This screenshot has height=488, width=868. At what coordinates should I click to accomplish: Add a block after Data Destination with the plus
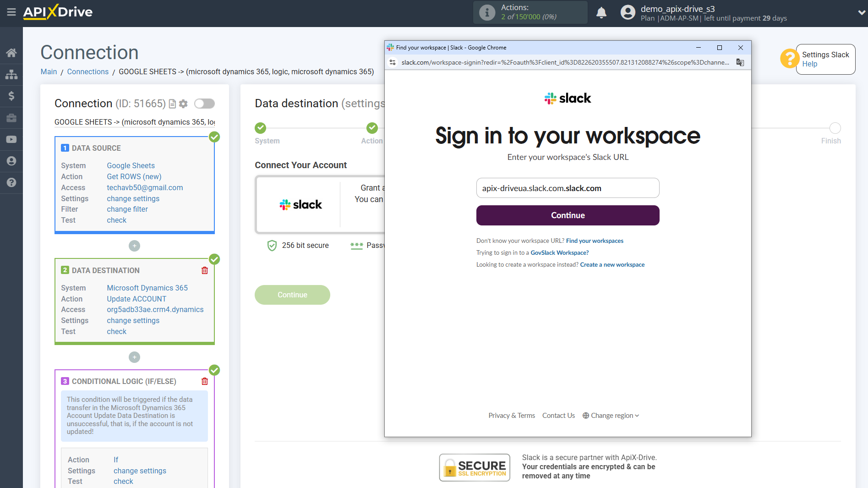click(134, 357)
